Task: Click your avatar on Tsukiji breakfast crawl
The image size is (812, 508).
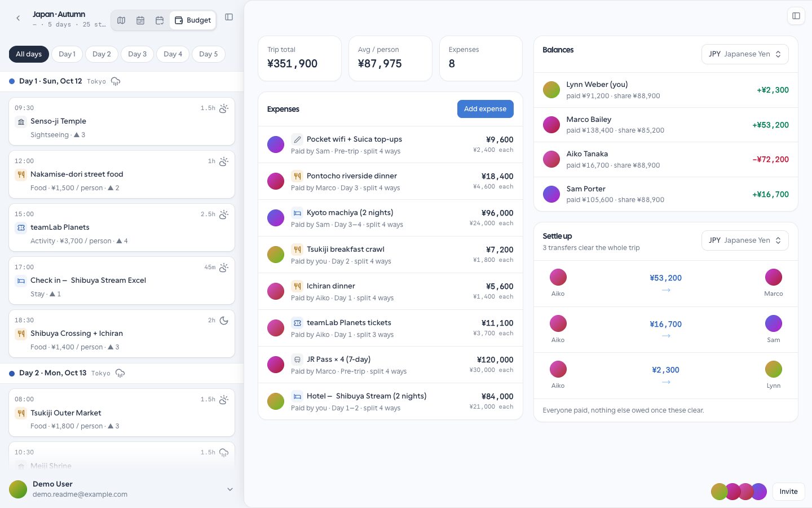Action: pos(276,255)
